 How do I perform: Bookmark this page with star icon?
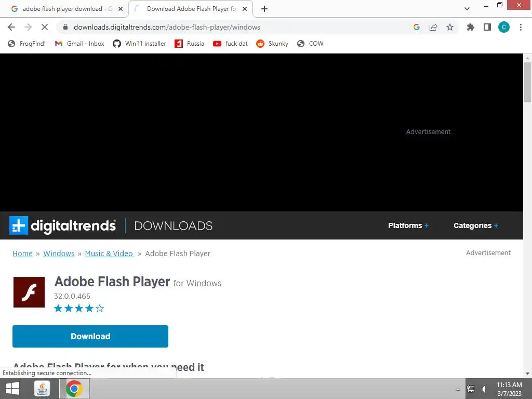pos(450,27)
